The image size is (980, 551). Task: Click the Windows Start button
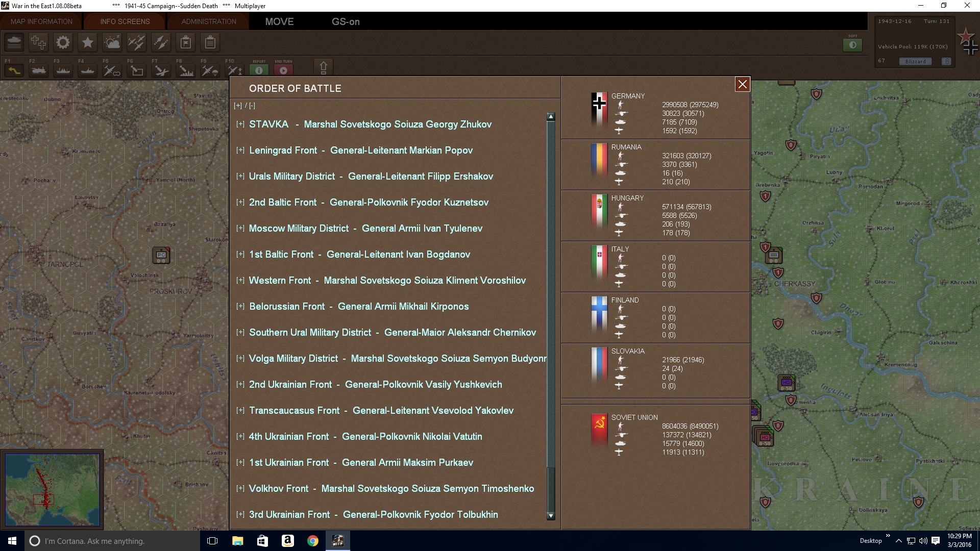coord(12,541)
